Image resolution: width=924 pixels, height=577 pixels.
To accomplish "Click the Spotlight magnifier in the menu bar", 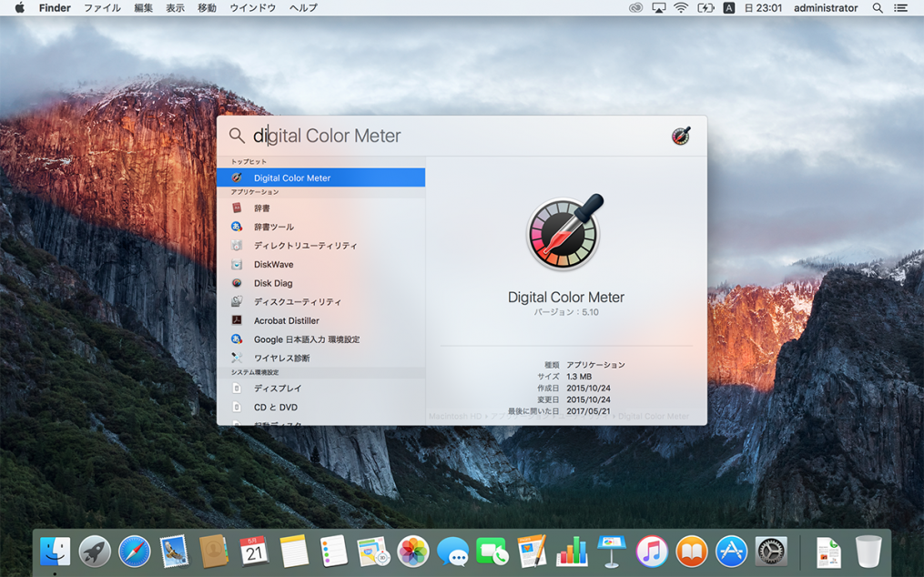I will 878,7.
